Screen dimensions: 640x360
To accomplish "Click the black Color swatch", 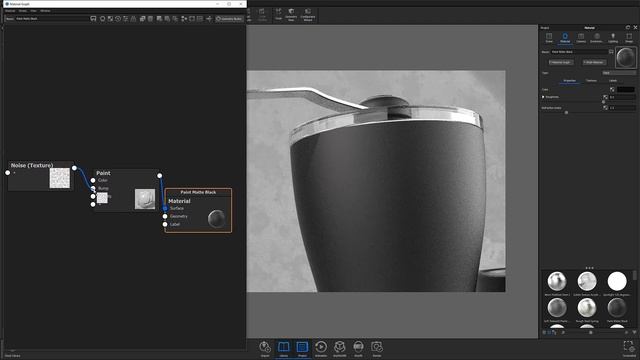I will pyautogui.click(x=626, y=89).
